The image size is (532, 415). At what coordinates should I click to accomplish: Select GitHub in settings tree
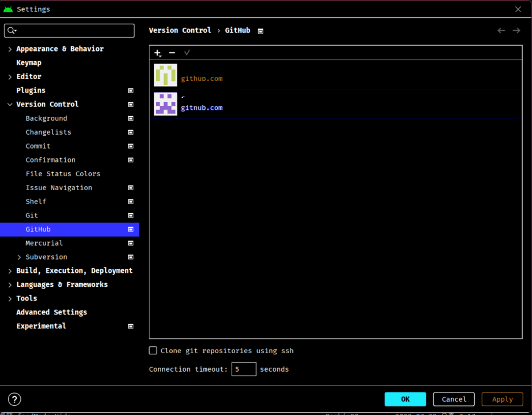click(69, 229)
